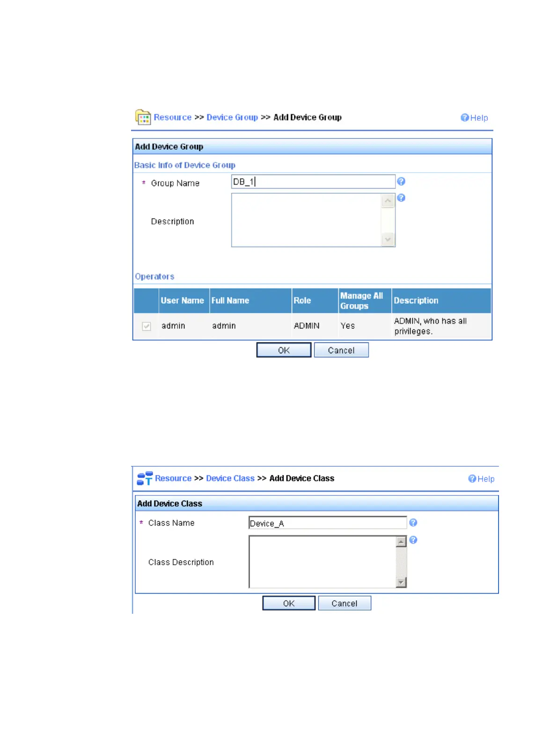The width and height of the screenshot is (557, 756).
Task: Click the Device Group folder icon in breadcrumb
Action: [143, 116]
